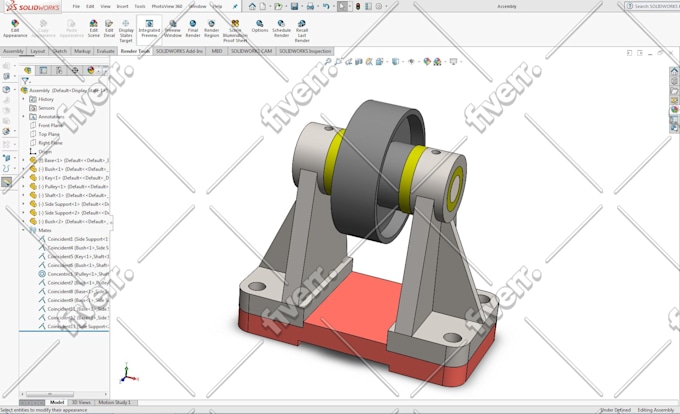The width and height of the screenshot is (680, 414).
Task: Switch to the 3D Views tab
Action: [81, 402]
